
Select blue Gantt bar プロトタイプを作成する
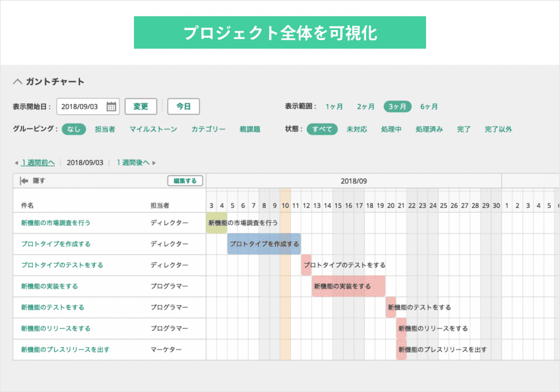point(264,244)
